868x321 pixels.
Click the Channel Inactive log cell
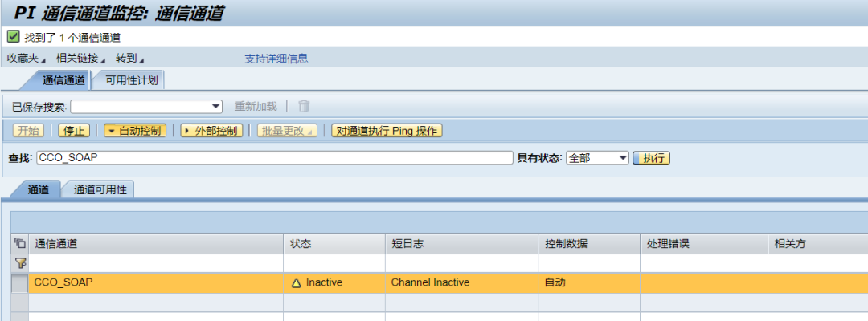[461, 282]
